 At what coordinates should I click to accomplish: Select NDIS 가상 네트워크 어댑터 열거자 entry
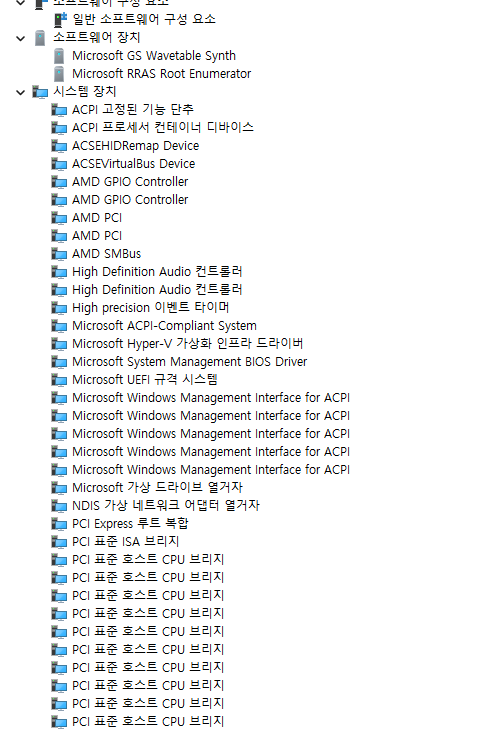[166, 506]
